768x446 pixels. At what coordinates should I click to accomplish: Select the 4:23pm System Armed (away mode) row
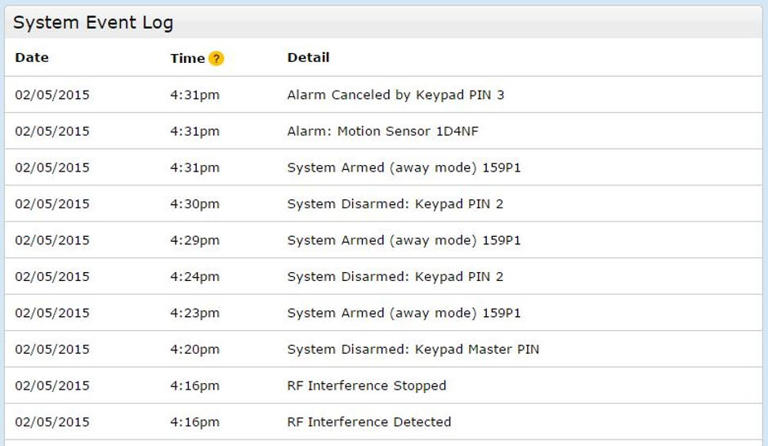403,313
